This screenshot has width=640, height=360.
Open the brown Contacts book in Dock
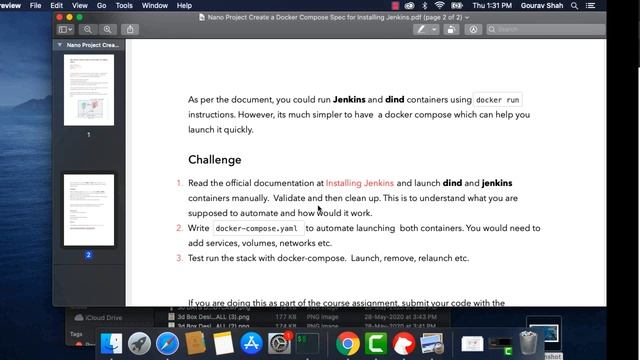(195, 343)
